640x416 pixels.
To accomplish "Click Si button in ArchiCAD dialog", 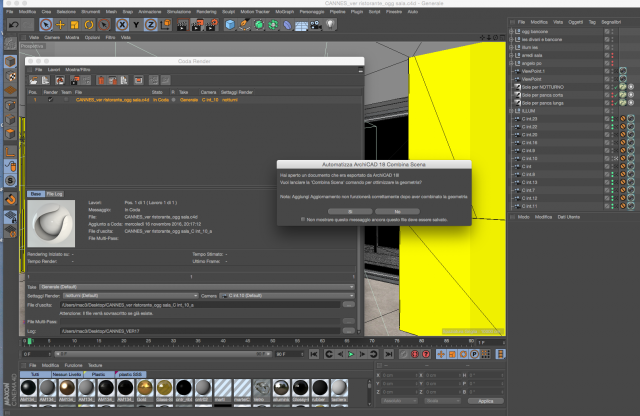I will [x=350, y=211].
